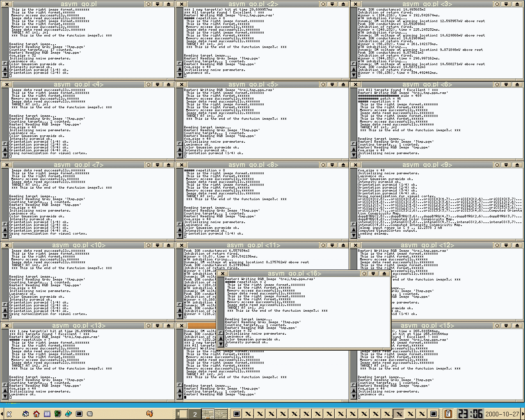Image resolution: width=525 pixels, height=420 pixels.
Task: Switch to virtual desktop 2 in the pager
Action: (x=195, y=414)
